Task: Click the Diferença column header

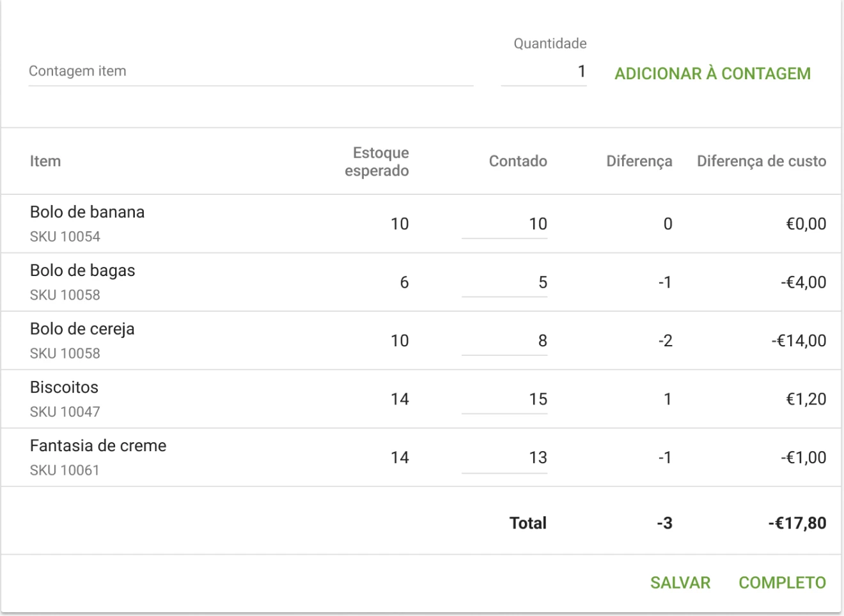Action: coord(639,162)
